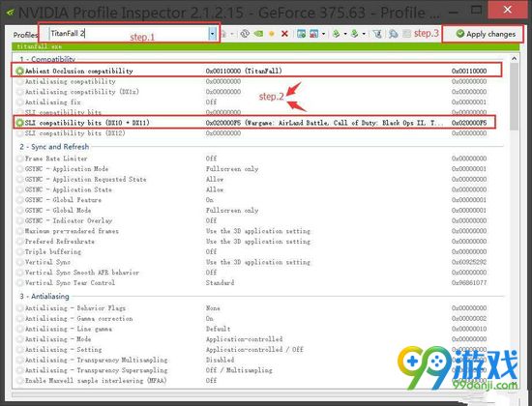Click the filter customized settings funnel icon
This screenshot has height=406, width=532.
click(x=377, y=34)
